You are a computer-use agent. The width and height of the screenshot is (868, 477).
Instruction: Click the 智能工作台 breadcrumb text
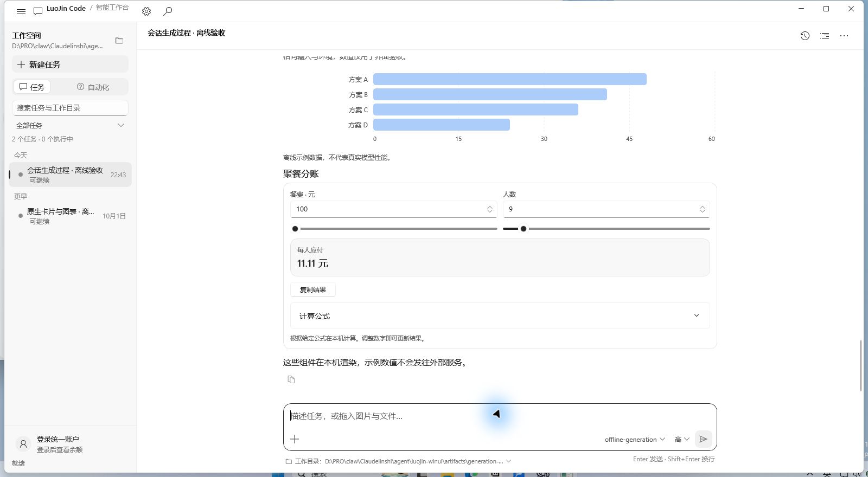(x=112, y=8)
